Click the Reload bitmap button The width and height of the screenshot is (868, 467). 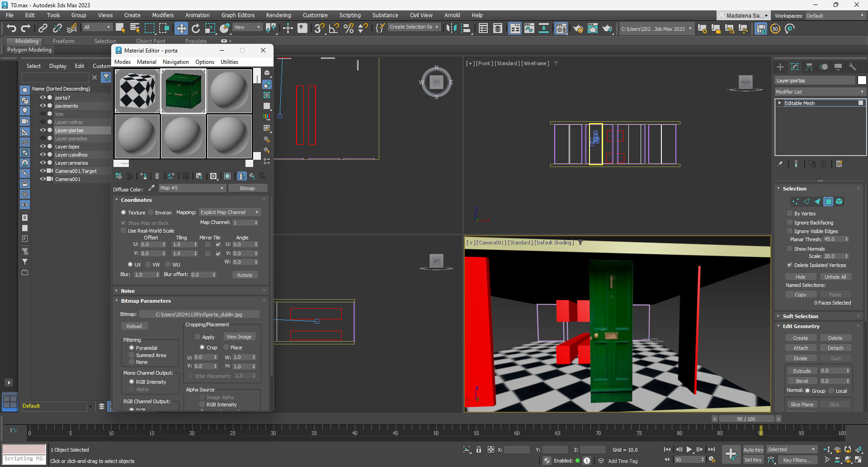[134, 326]
